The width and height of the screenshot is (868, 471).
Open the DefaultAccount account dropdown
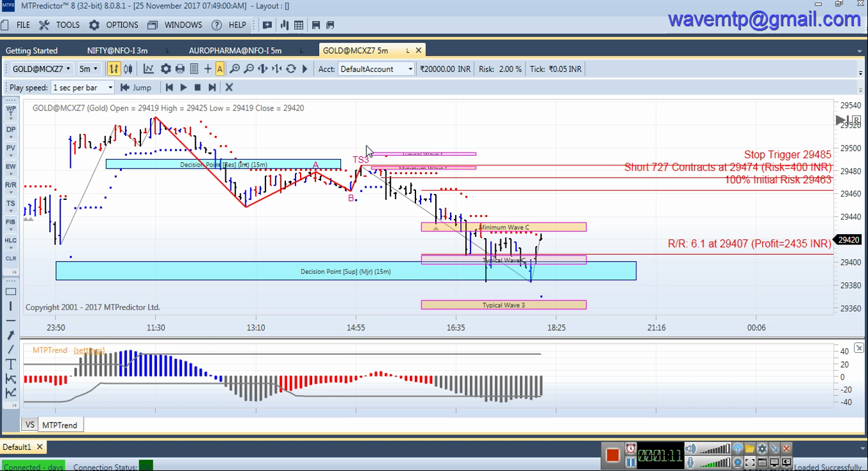click(x=377, y=69)
